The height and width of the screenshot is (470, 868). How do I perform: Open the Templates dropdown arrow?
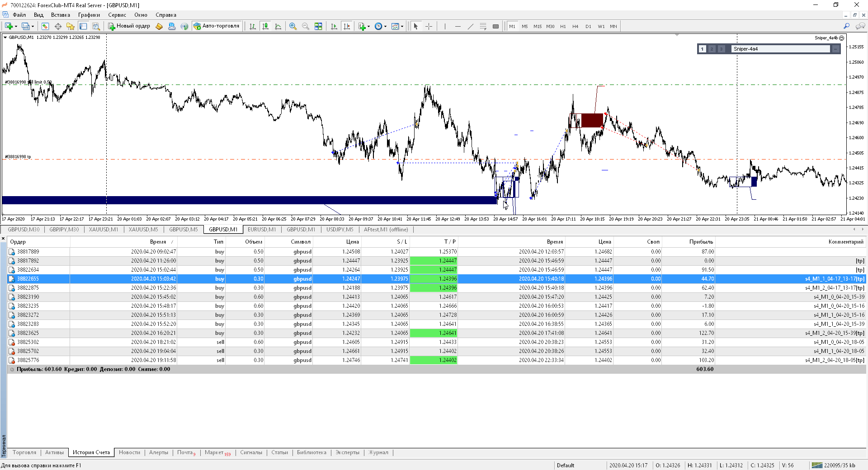tap(402, 26)
